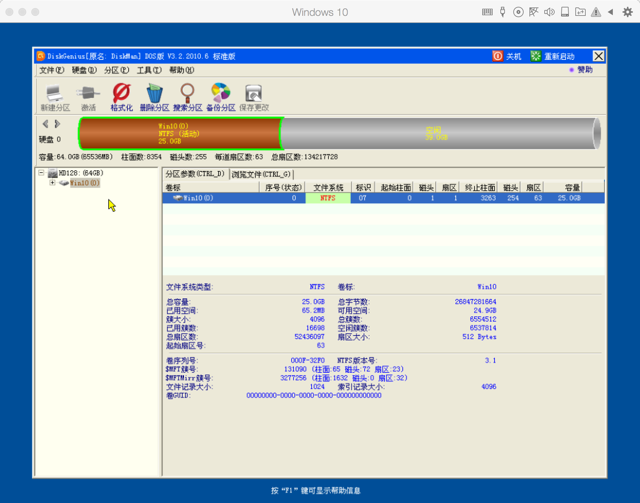Collapse the HD128 disk tree node
This screenshot has width=640, height=503.
(41, 173)
